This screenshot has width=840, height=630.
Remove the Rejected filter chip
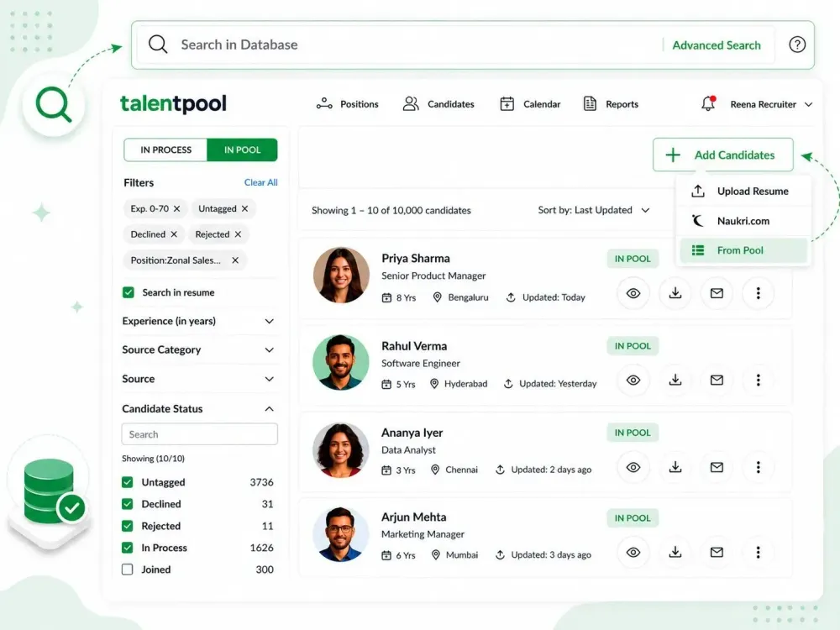238,234
